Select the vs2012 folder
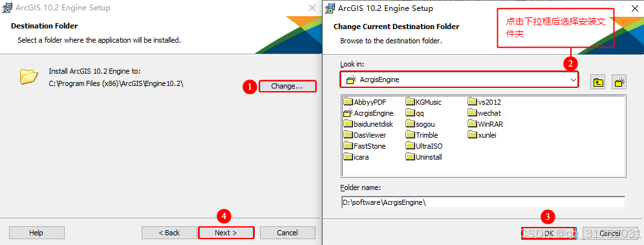644x245 pixels. click(x=485, y=102)
